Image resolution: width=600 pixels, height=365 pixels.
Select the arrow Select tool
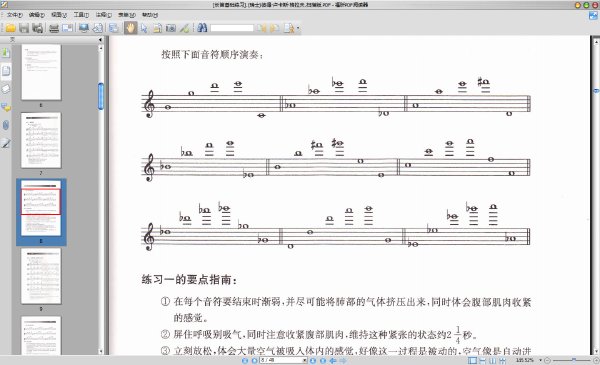[x=144, y=28]
